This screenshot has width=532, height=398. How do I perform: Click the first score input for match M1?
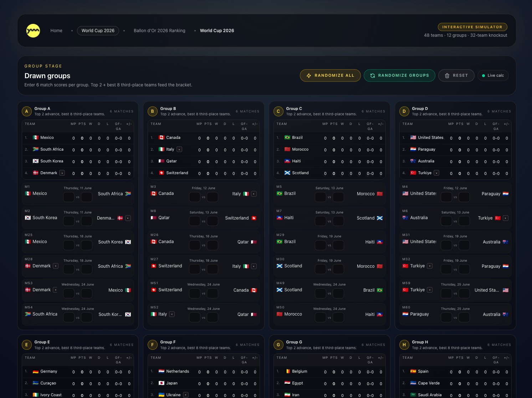[x=68, y=197]
